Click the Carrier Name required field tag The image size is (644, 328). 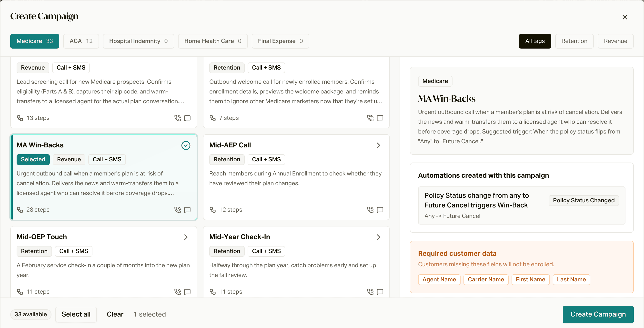[x=486, y=279]
